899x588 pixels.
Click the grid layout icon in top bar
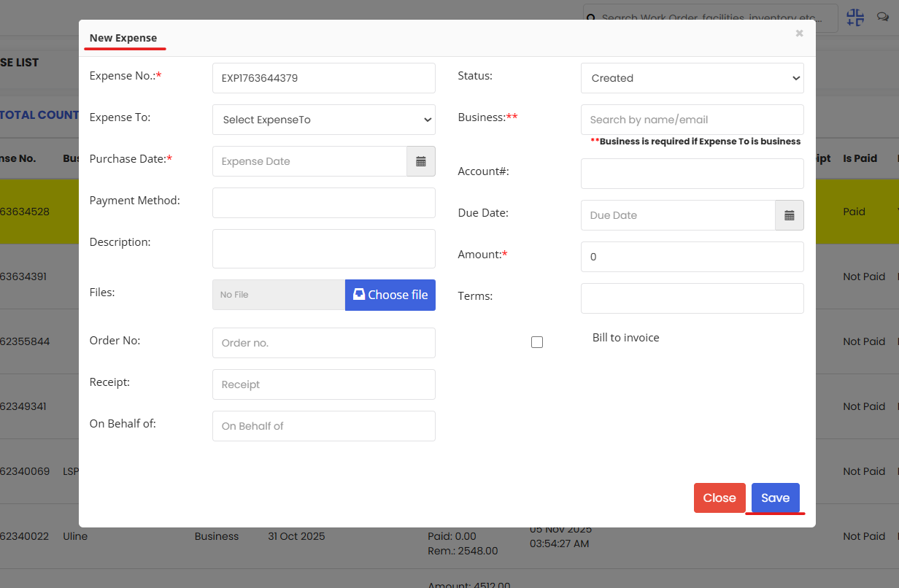(855, 18)
